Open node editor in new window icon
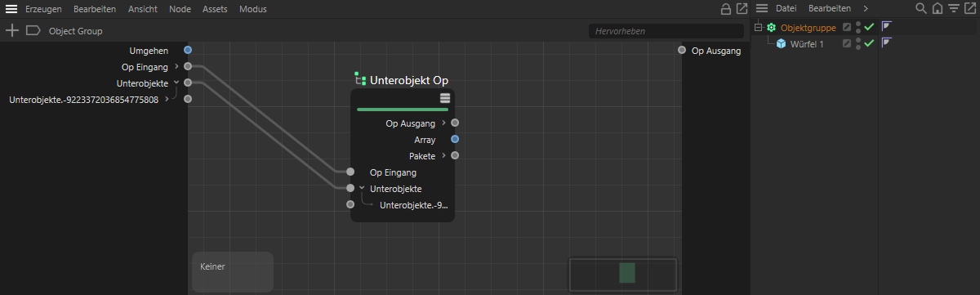 pos(742,9)
